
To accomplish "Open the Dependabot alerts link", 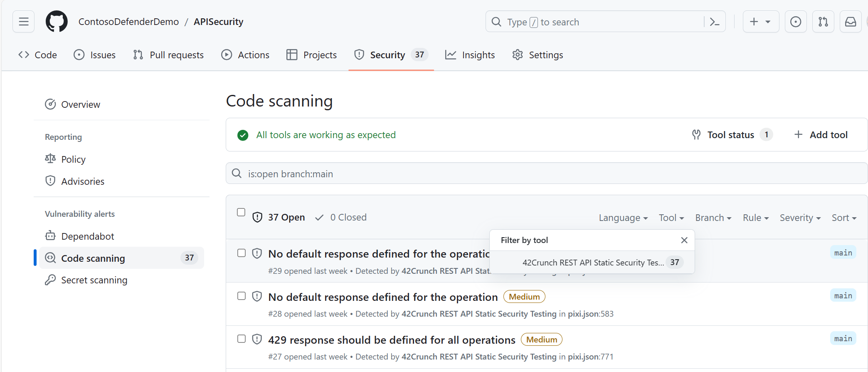I will [x=87, y=236].
